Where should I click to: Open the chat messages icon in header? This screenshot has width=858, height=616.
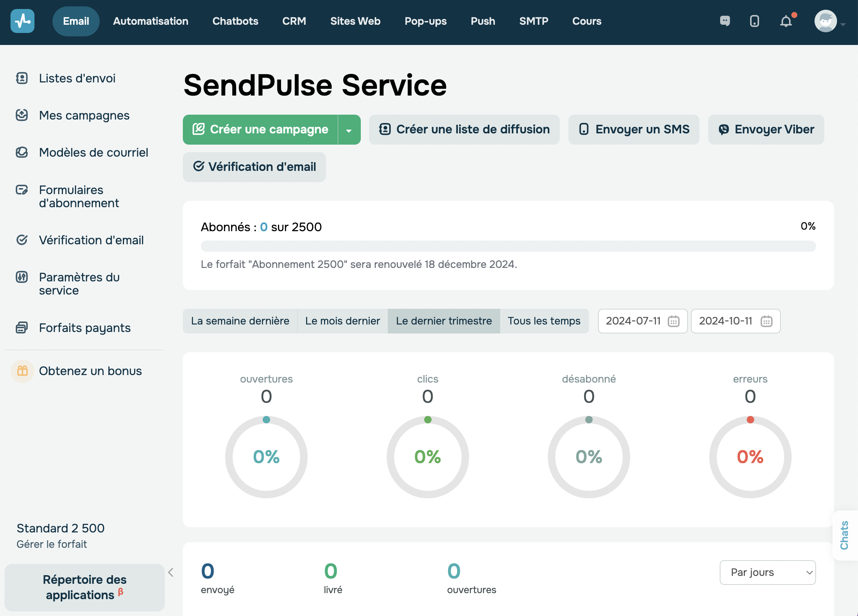725,21
